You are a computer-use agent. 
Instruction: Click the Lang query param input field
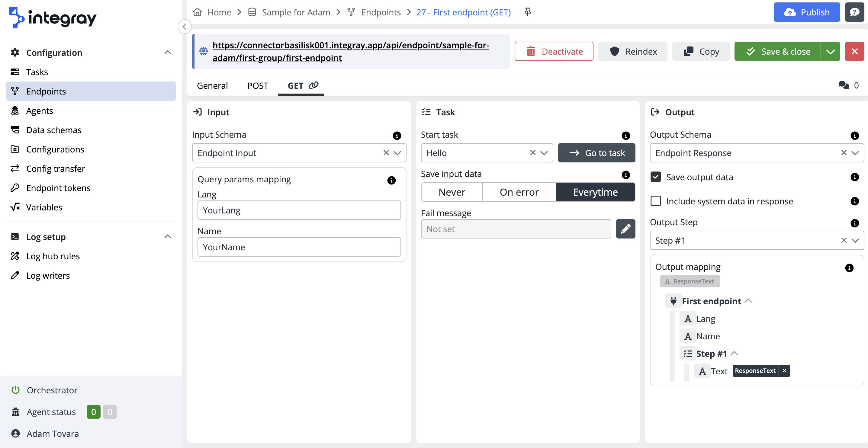pos(299,210)
